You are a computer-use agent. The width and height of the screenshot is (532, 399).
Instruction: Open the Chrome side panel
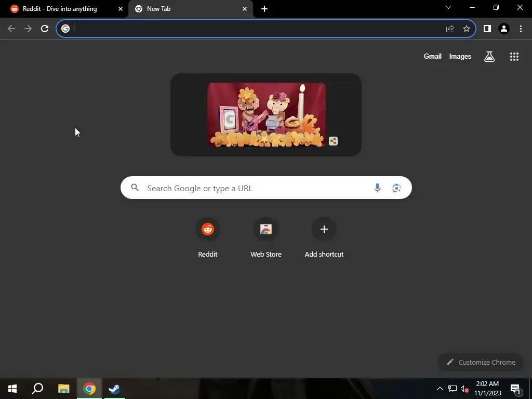(487, 29)
